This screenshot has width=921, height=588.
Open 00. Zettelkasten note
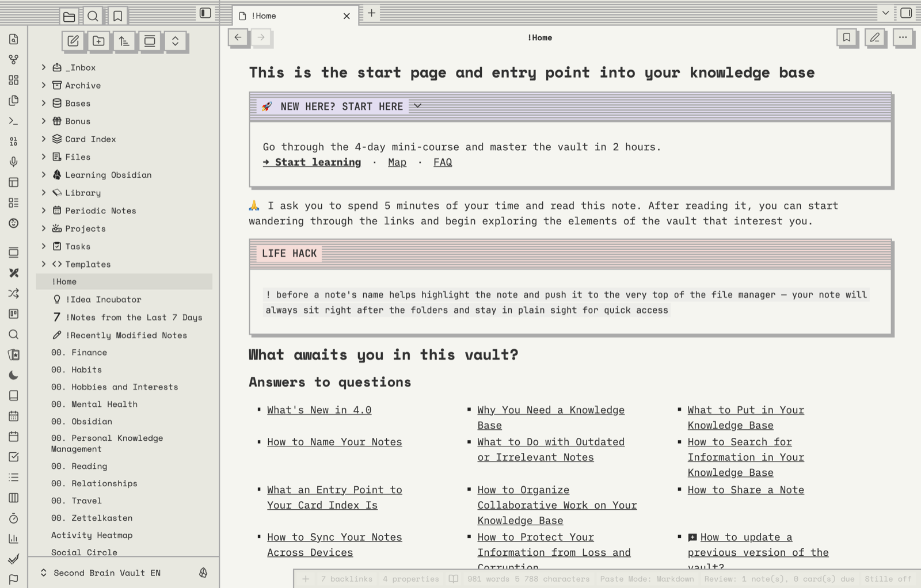click(x=124, y=518)
